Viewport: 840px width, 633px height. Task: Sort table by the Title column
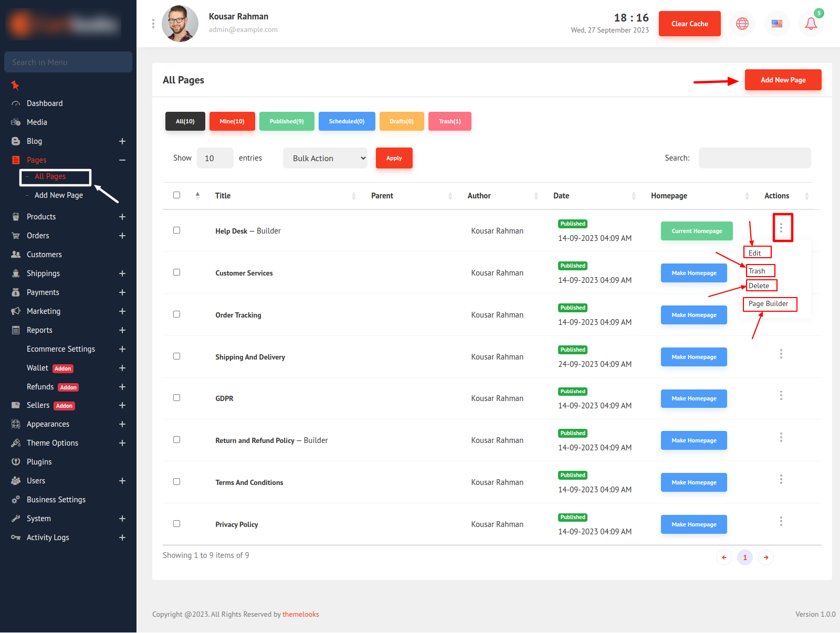(x=223, y=196)
